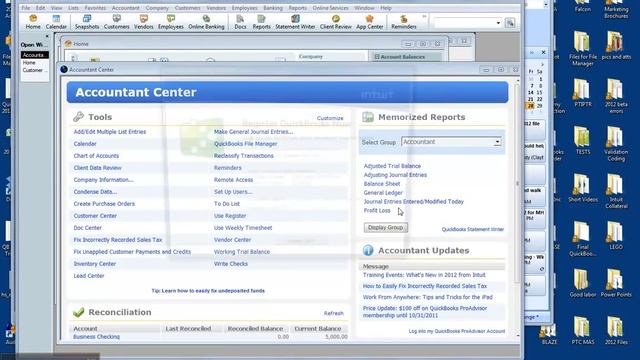Screen dimensions: 640x360
Task: Open Business Checking account link
Action: pyautogui.click(x=96, y=337)
